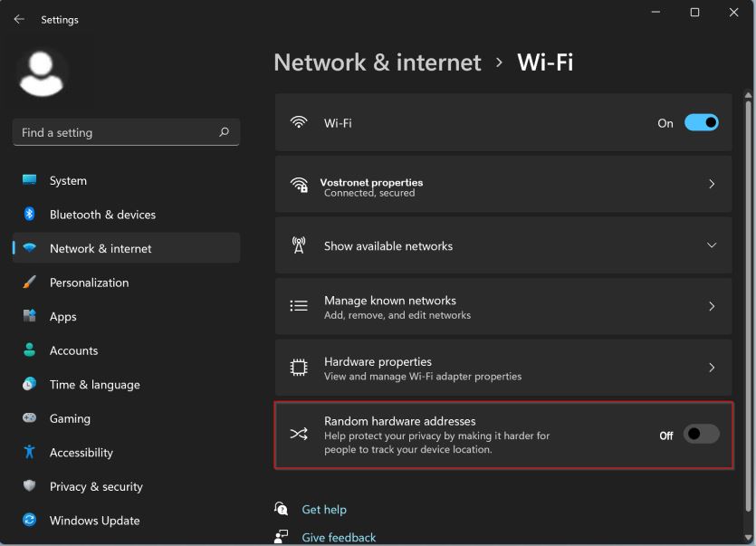Image resolution: width=756 pixels, height=546 pixels.
Task: Click the chip icon for Hardware properties
Action: 299,367
